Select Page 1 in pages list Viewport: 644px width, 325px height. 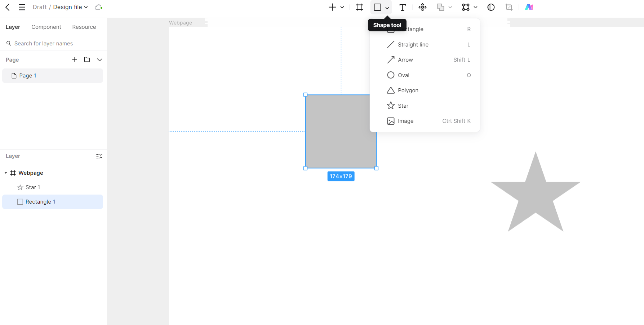pyautogui.click(x=53, y=76)
